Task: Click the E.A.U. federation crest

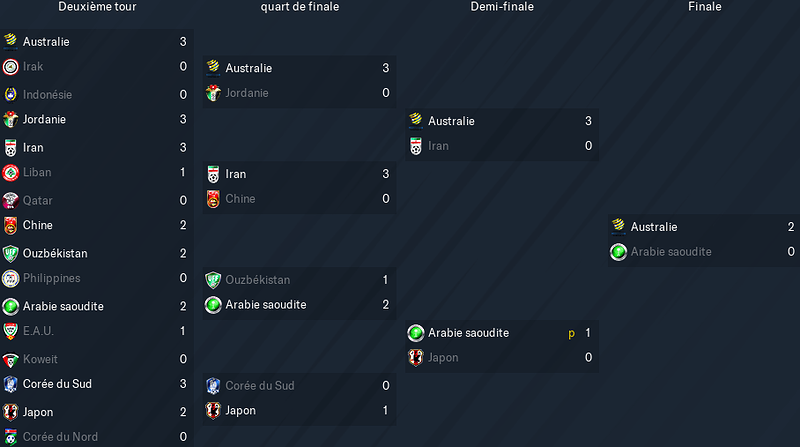Action: pos(10,331)
